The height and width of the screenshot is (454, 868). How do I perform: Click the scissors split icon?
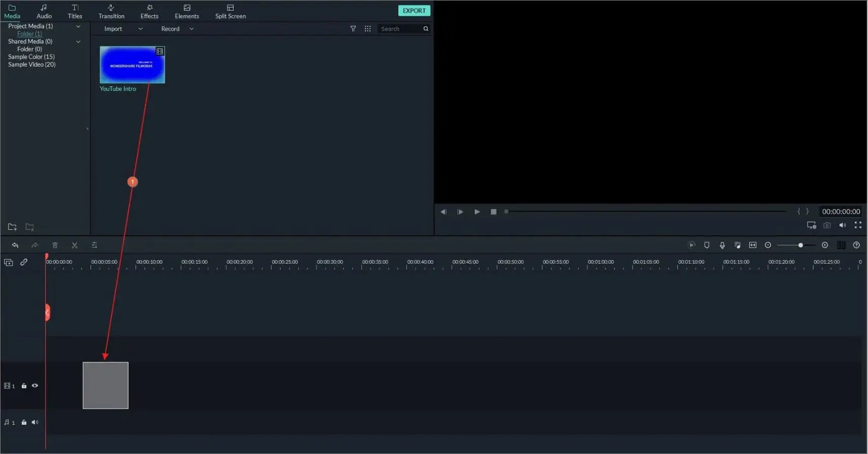click(x=74, y=245)
